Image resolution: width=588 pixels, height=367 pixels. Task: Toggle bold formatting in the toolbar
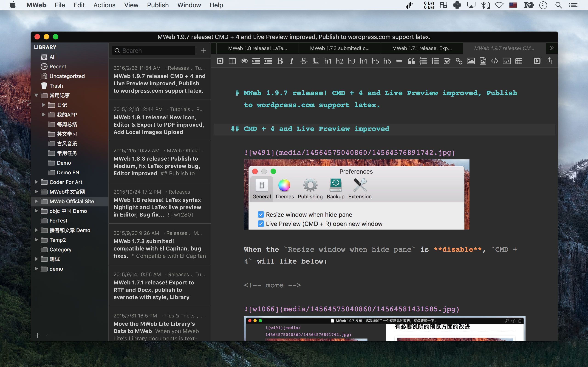pos(280,61)
